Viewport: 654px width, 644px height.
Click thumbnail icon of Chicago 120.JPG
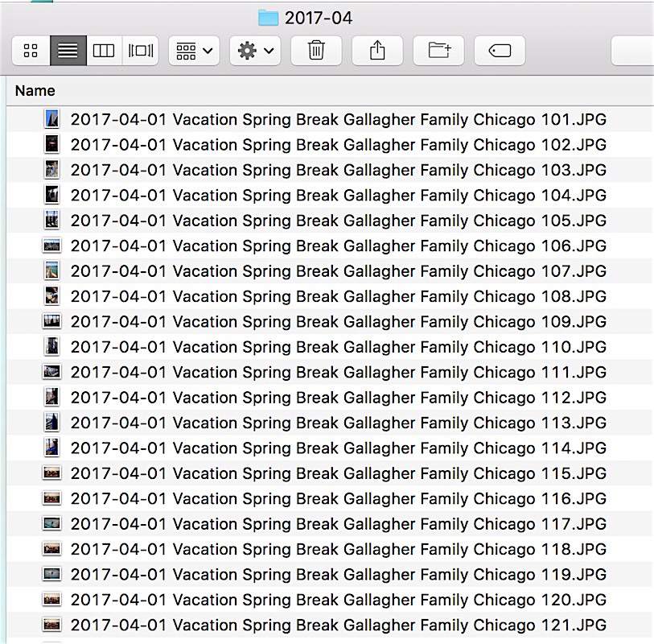tap(51, 600)
